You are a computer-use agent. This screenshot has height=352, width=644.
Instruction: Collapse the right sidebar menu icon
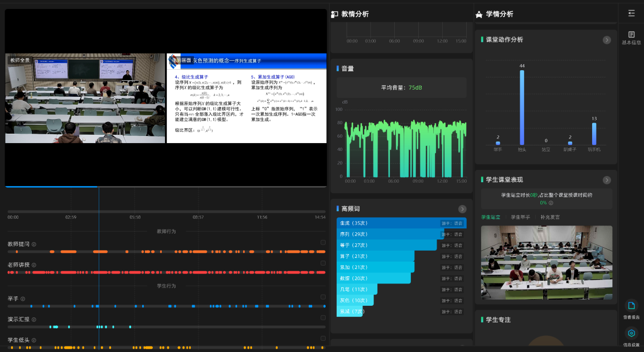tap(631, 13)
